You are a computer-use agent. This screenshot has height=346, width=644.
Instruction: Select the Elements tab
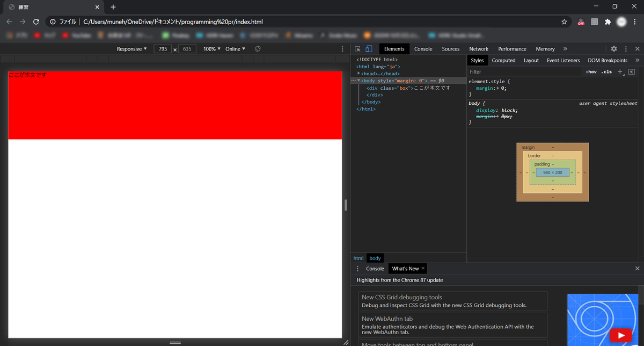(394, 49)
